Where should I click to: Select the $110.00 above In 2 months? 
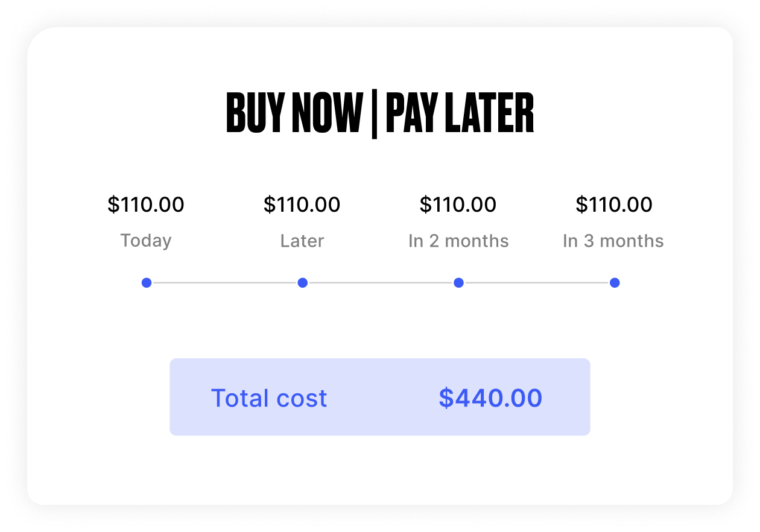pos(458,205)
